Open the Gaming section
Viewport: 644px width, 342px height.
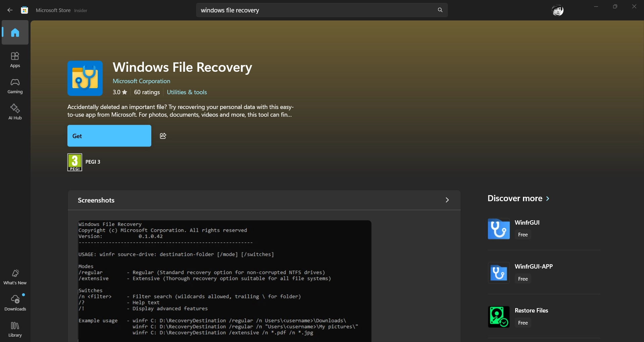click(x=15, y=86)
